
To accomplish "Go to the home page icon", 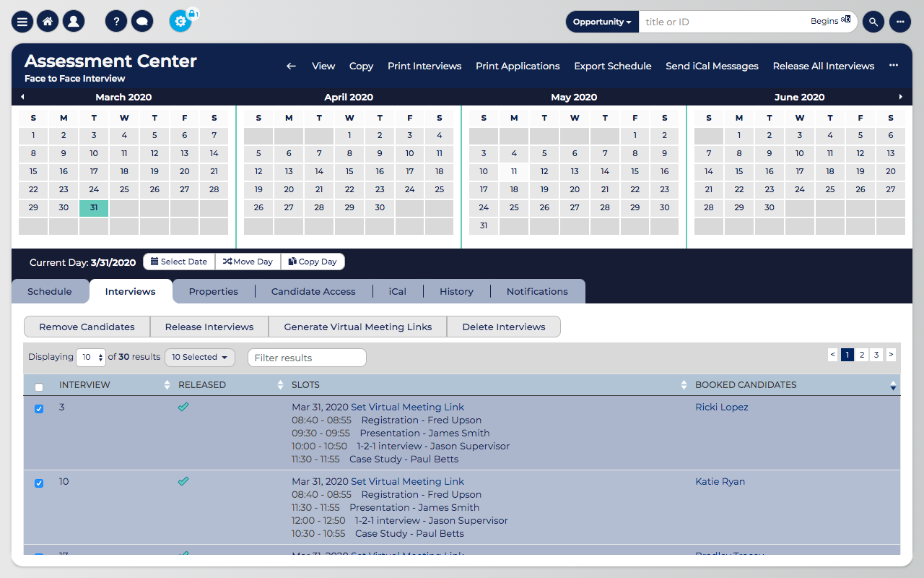I will 48,22.
